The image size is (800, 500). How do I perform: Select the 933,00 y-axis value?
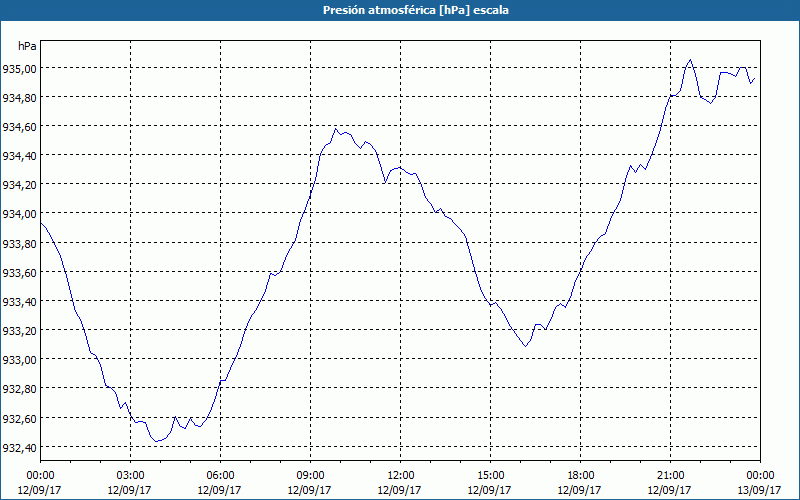tap(19, 359)
